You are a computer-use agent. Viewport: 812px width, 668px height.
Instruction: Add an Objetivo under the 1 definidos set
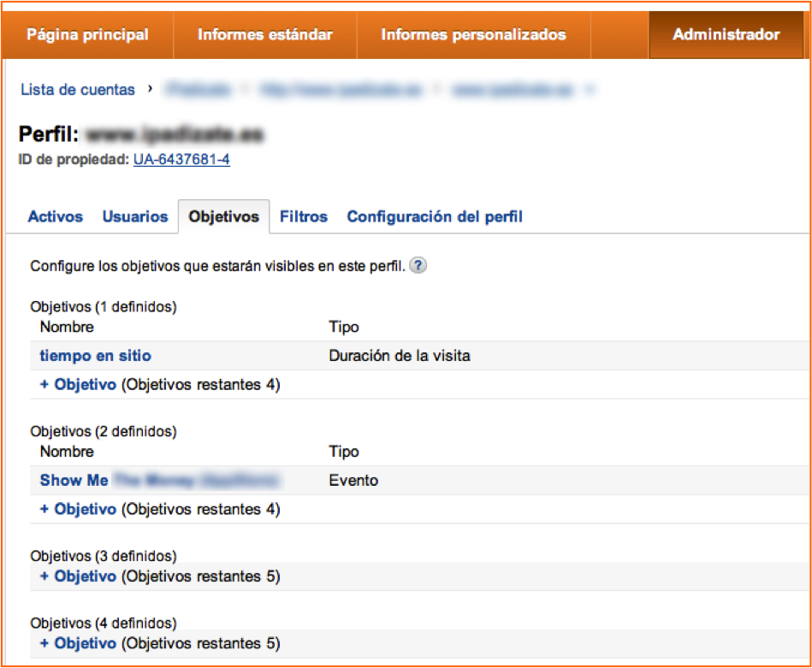tap(78, 385)
